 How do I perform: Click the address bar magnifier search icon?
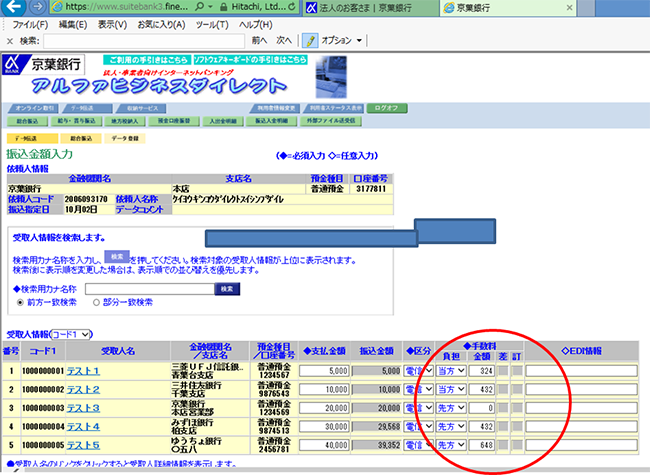[200, 7]
